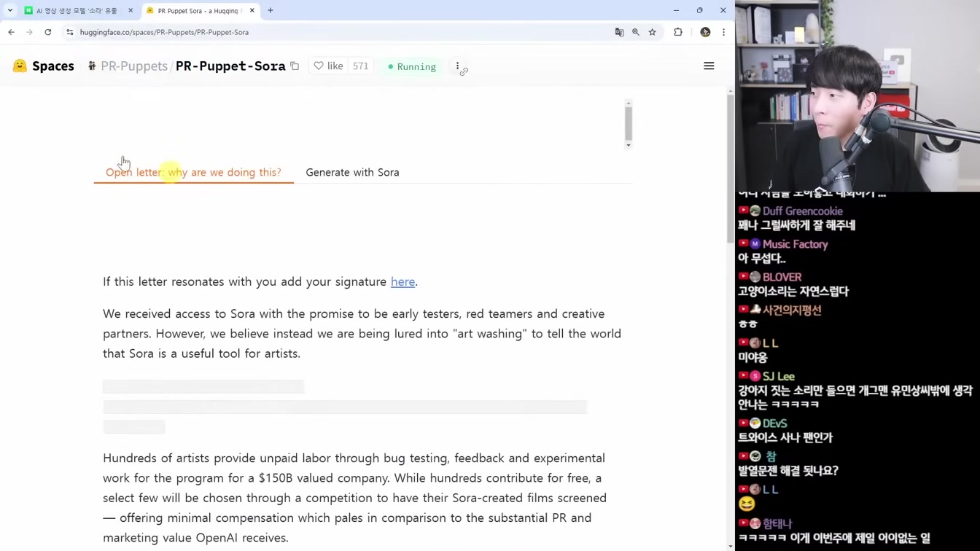Bookmark this page with the star icon
Screen dimensions: 980x551
(x=653, y=32)
